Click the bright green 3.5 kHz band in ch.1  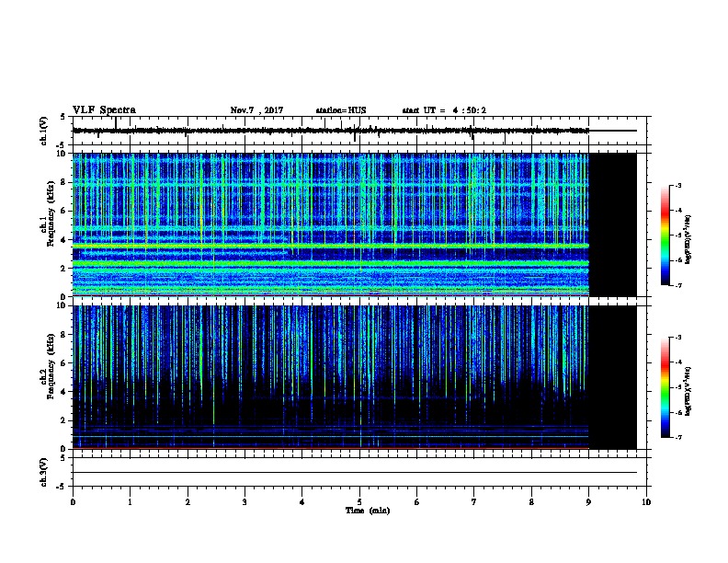[331, 246]
